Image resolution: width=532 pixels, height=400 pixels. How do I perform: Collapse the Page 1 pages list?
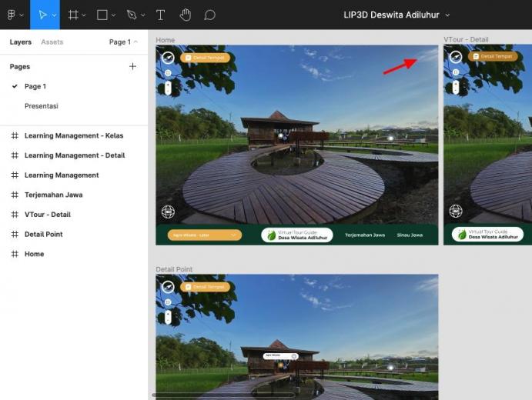click(x=123, y=42)
